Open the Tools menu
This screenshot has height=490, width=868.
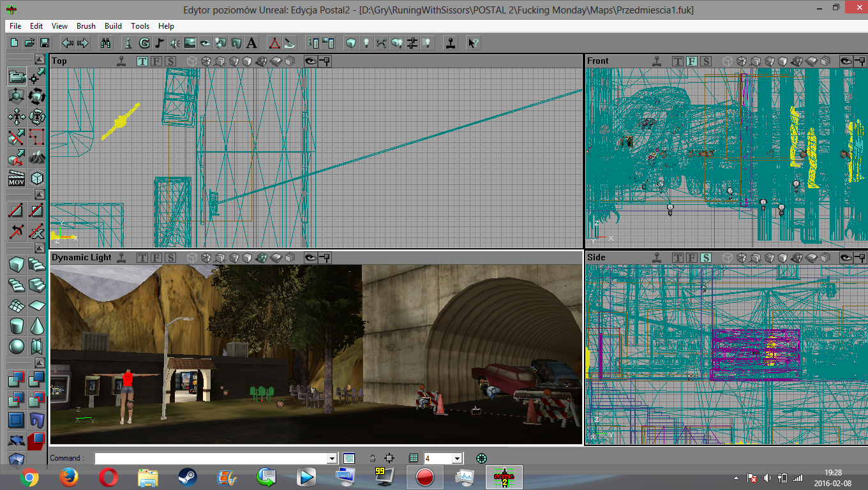tap(140, 26)
